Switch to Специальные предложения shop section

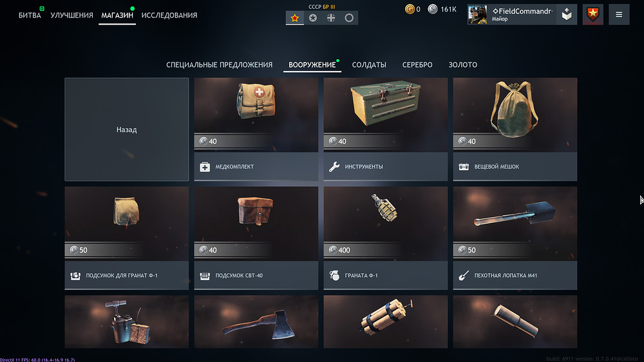pyautogui.click(x=220, y=65)
